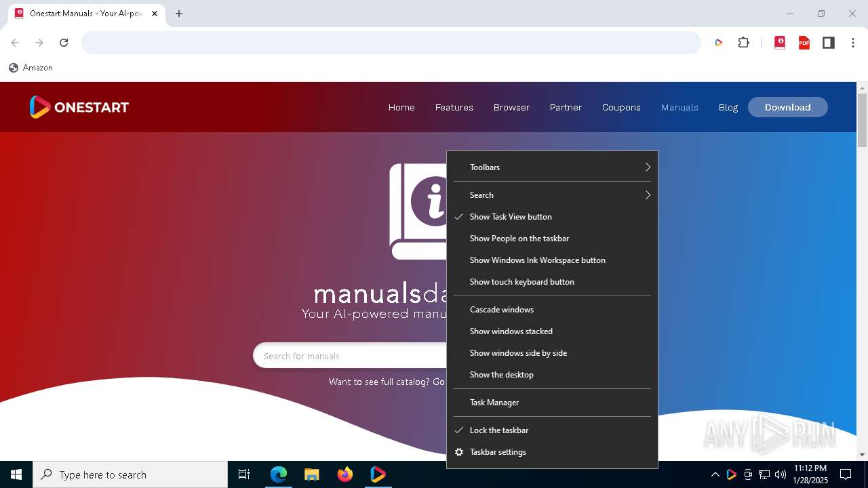Open the OneStart icon in the browser toolbar
The width and height of the screenshot is (868, 488).
[x=719, y=43]
